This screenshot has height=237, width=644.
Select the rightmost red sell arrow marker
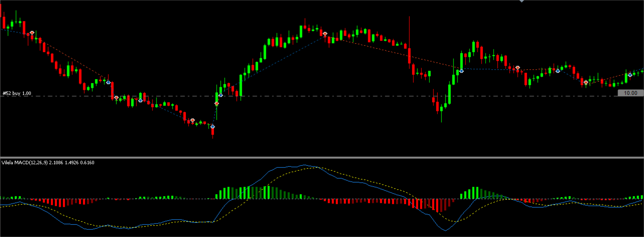click(x=586, y=82)
